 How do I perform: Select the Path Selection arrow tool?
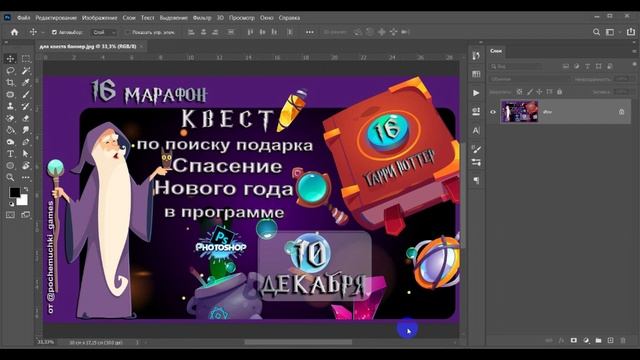pos(26,154)
